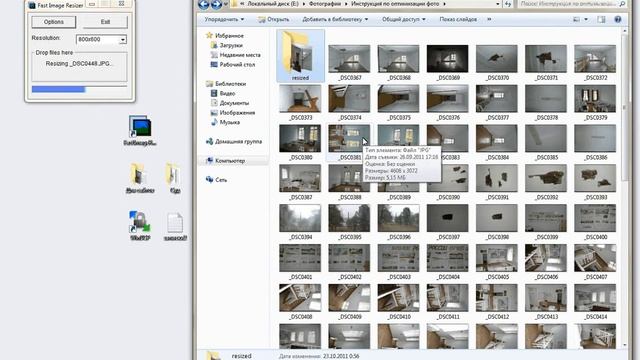
Task: Toggle the preview pane icon
Action: (601, 19)
